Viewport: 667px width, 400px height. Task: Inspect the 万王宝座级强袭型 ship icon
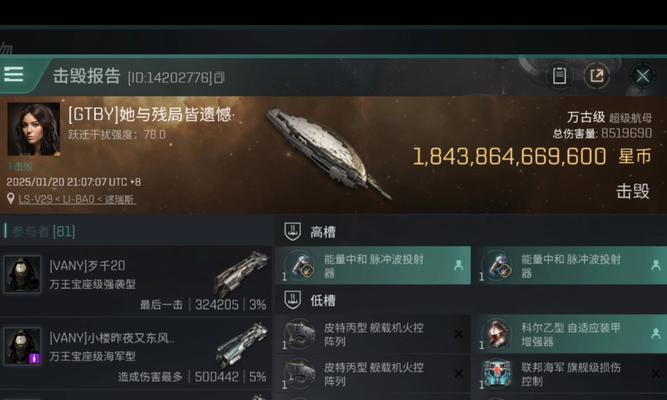(x=242, y=272)
